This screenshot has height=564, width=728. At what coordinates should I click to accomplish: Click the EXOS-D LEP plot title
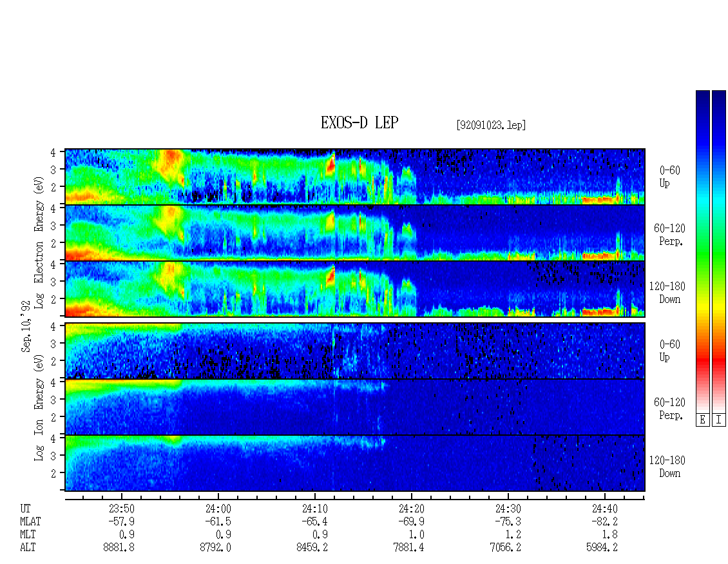(359, 122)
